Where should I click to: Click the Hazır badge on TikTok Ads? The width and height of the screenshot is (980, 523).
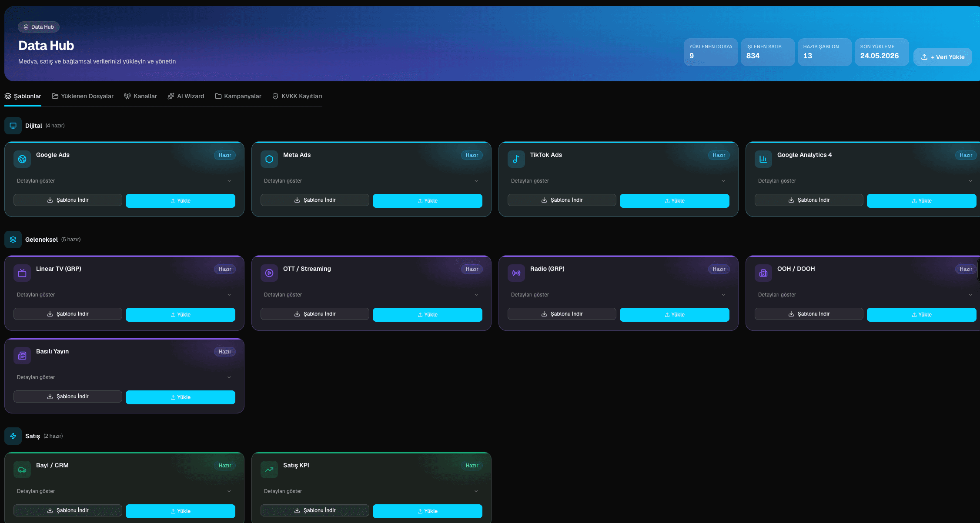(x=719, y=155)
